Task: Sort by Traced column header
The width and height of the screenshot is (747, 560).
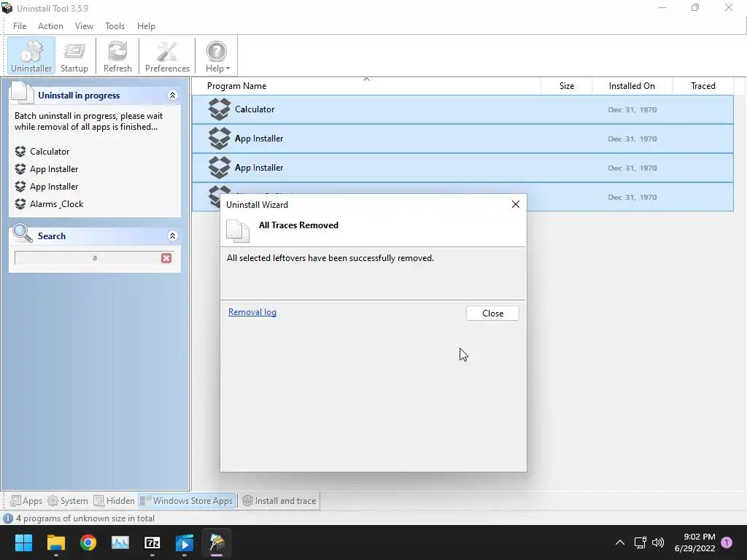Action: coord(703,86)
